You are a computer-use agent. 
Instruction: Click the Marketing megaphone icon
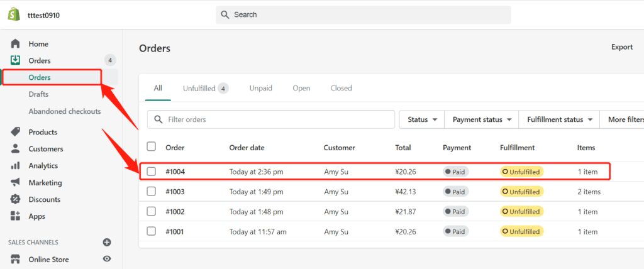(16, 183)
